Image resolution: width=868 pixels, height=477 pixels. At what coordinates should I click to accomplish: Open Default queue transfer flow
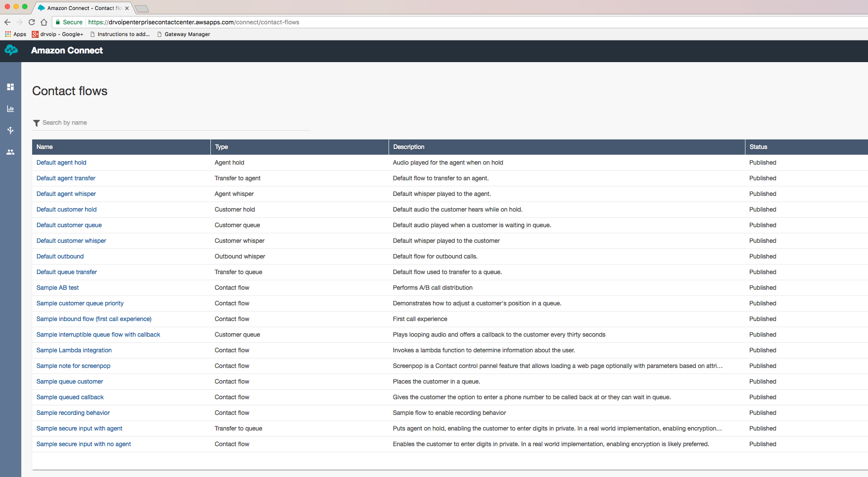(x=67, y=272)
